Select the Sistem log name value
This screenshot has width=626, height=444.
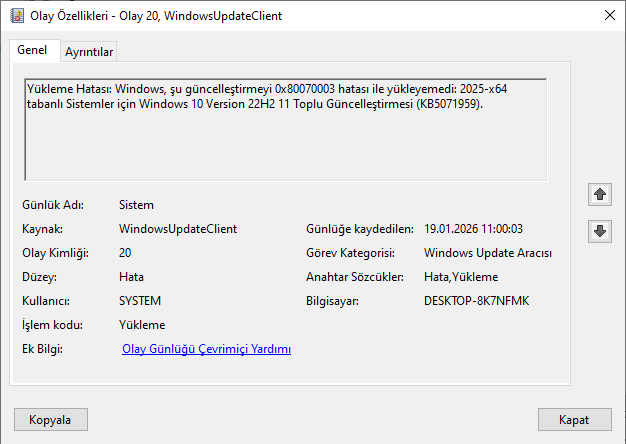point(136,205)
